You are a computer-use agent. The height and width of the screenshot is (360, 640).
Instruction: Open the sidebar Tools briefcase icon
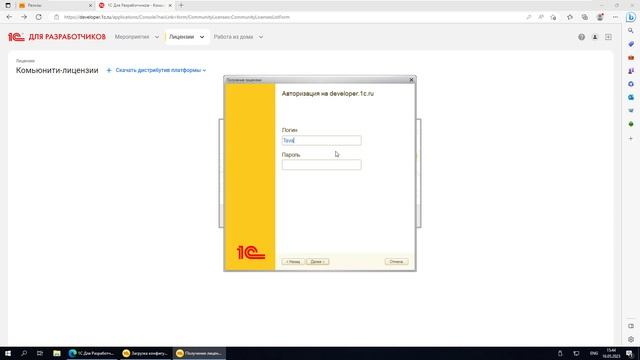[x=631, y=58]
